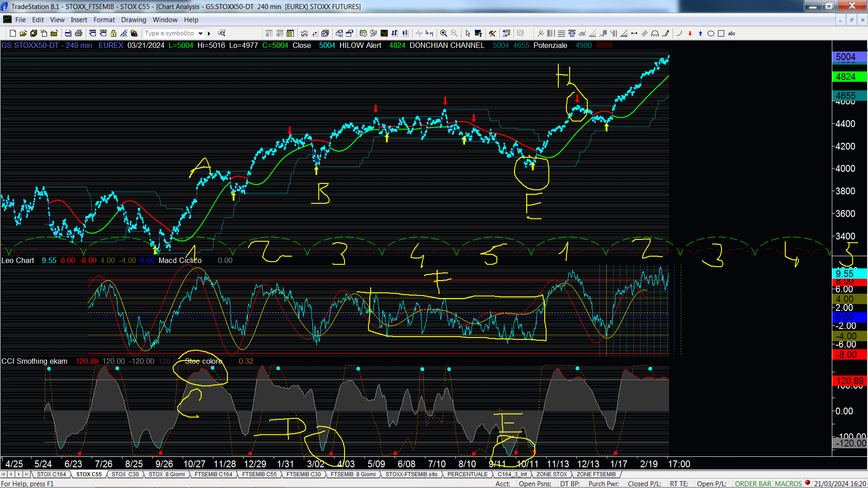Open the symbol entry dropdown arrow
Viewport: 868px width, 488px height.
[200, 33]
